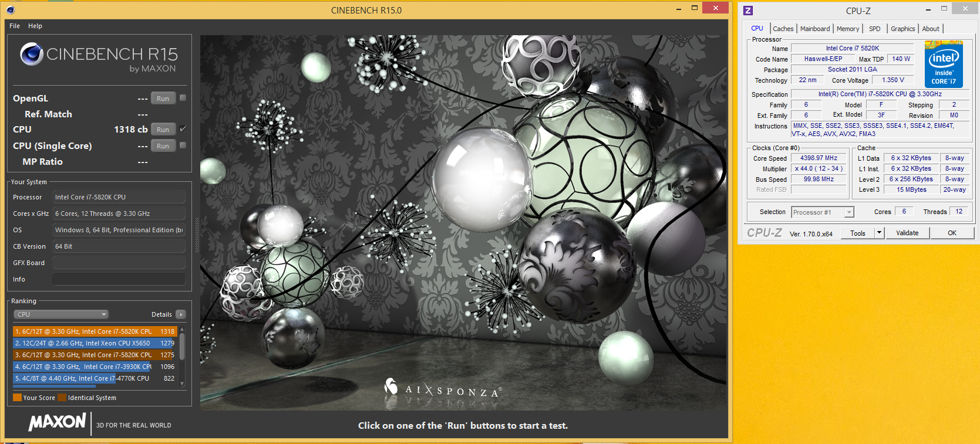Click the CB Version field showing 64 Bit

point(119,246)
